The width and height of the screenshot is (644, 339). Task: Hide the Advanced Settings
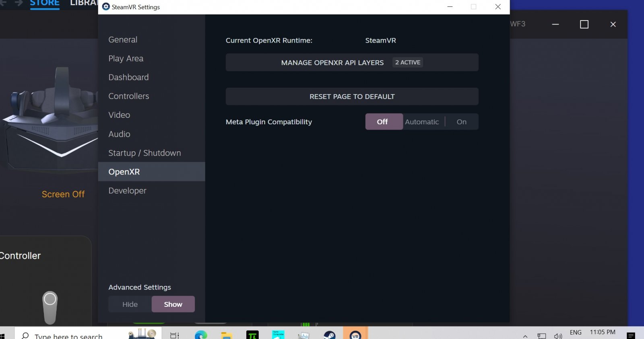pyautogui.click(x=130, y=304)
